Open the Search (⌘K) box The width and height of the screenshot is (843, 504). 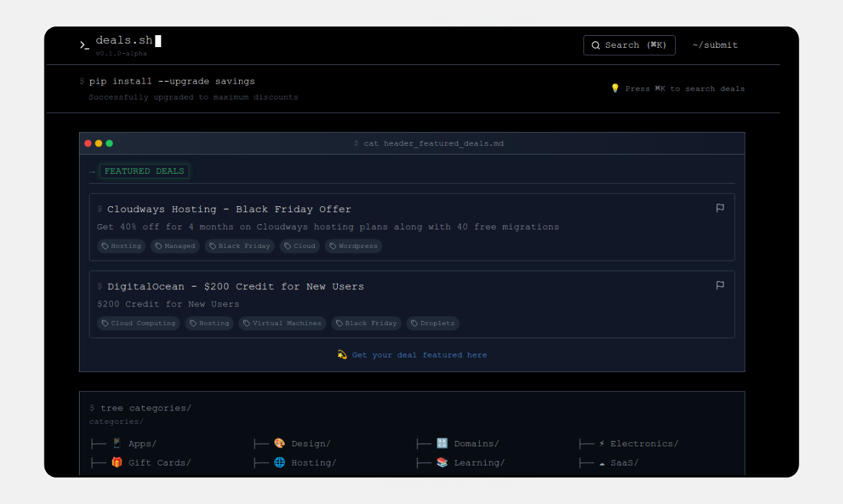[629, 45]
